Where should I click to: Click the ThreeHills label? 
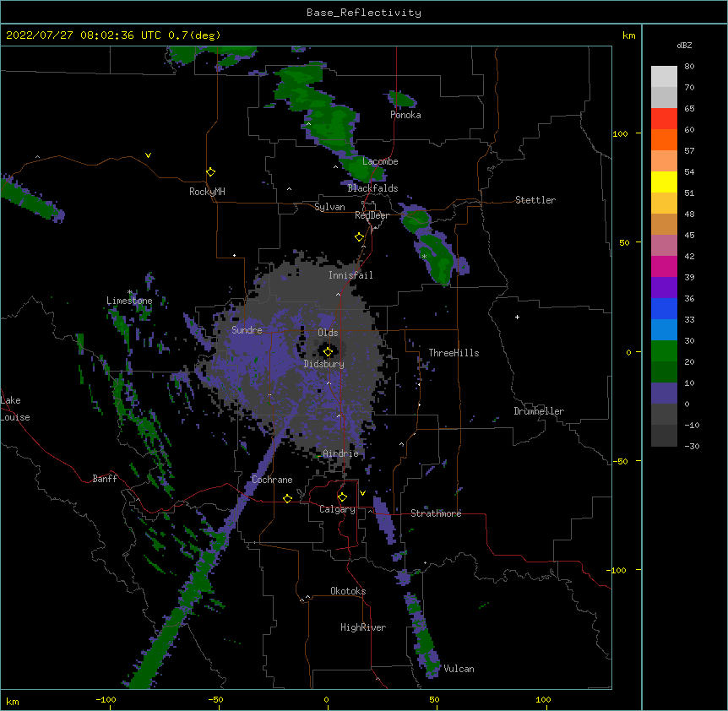click(x=454, y=353)
